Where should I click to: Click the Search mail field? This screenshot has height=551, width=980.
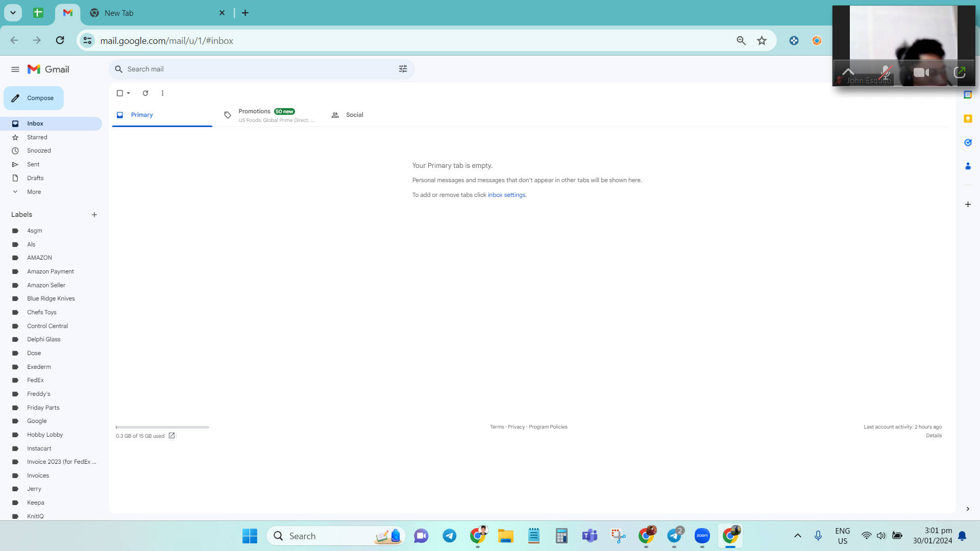260,69
